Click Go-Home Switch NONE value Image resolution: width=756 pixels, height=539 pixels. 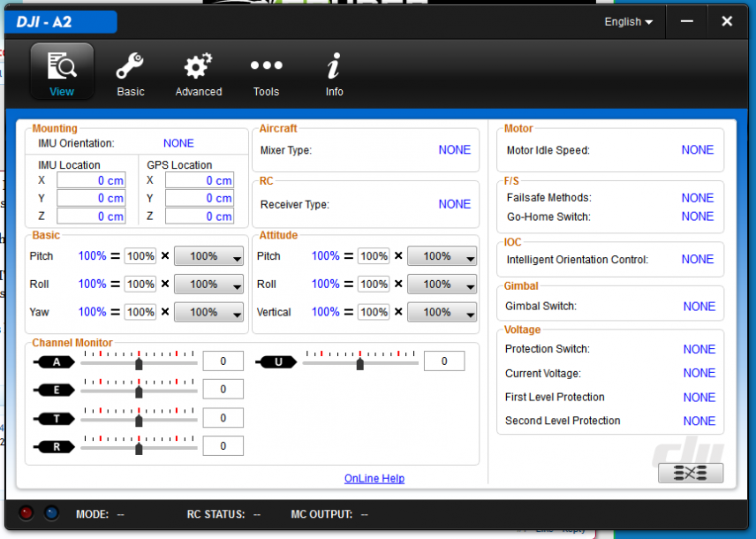[x=697, y=216]
